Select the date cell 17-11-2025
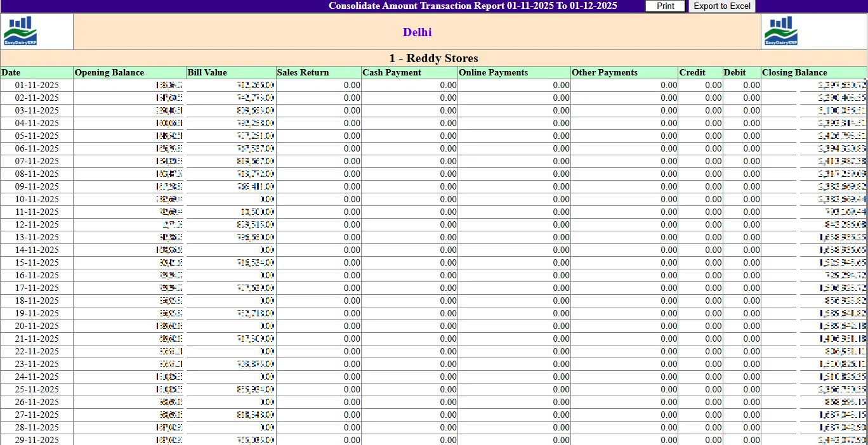 click(x=37, y=288)
